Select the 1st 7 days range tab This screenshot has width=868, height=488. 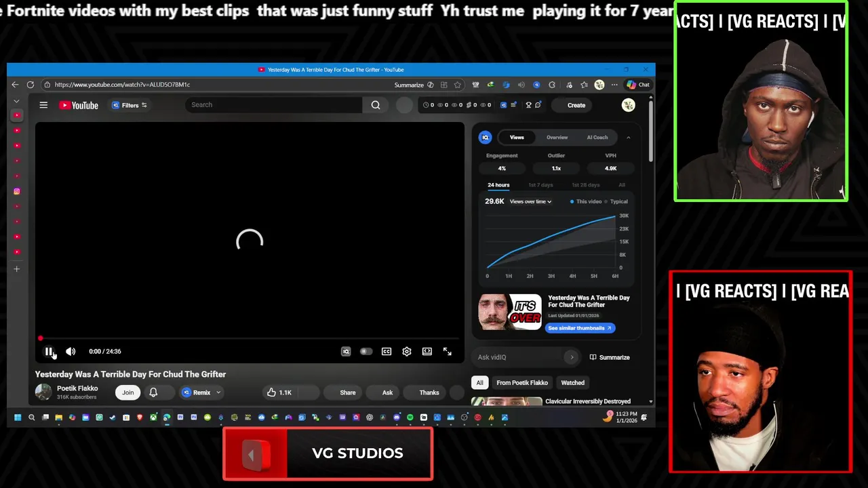point(540,185)
